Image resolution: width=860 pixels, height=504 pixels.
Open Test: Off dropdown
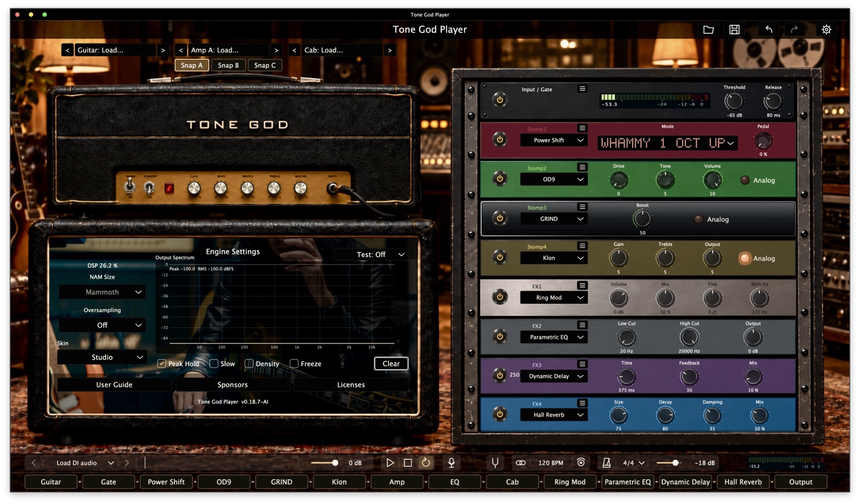pyautogui.click(x=371, y=255)
